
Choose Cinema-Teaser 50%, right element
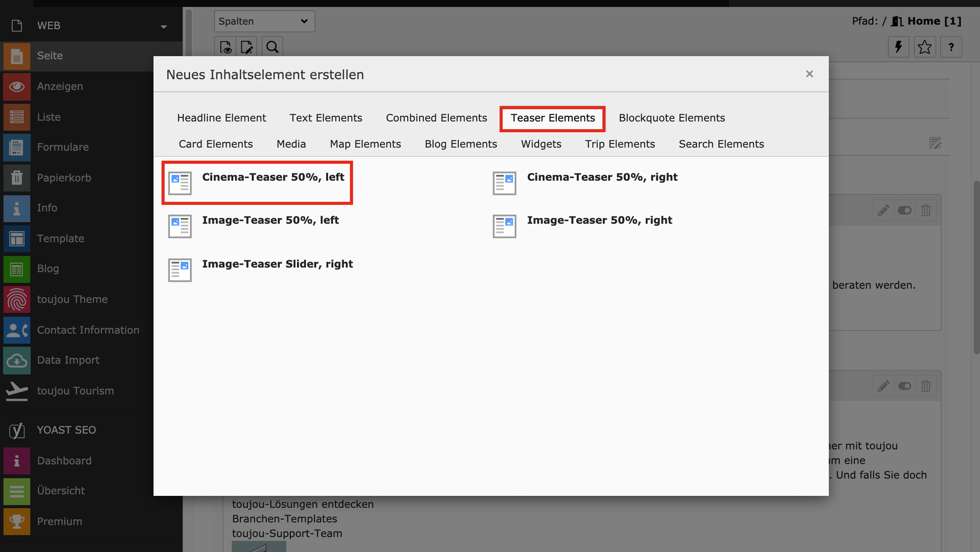click(x=602, y=178)
